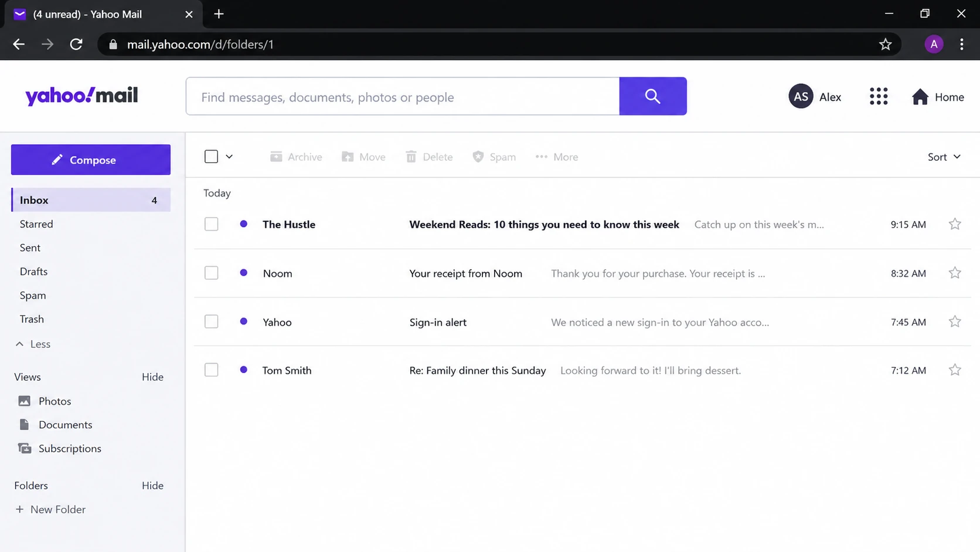Toggle unread dot on Tom Smith email
This screenshot has width=980, height=552.
244,370
